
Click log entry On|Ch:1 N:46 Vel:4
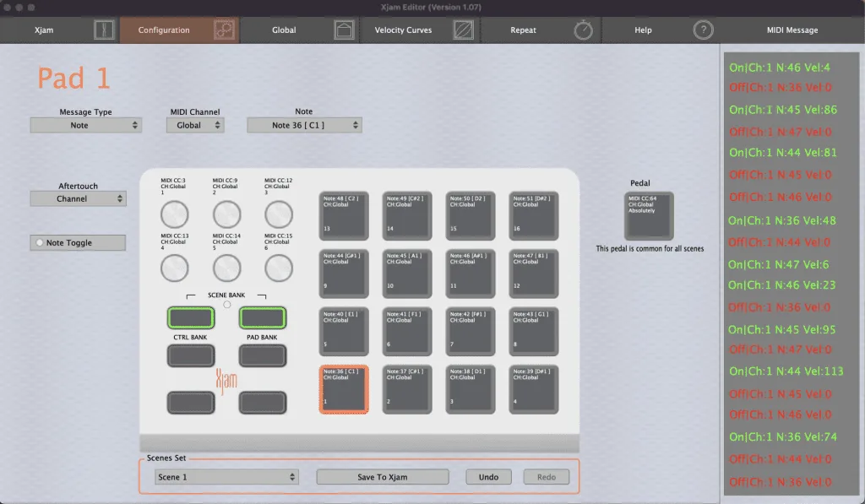coord(780,68)
